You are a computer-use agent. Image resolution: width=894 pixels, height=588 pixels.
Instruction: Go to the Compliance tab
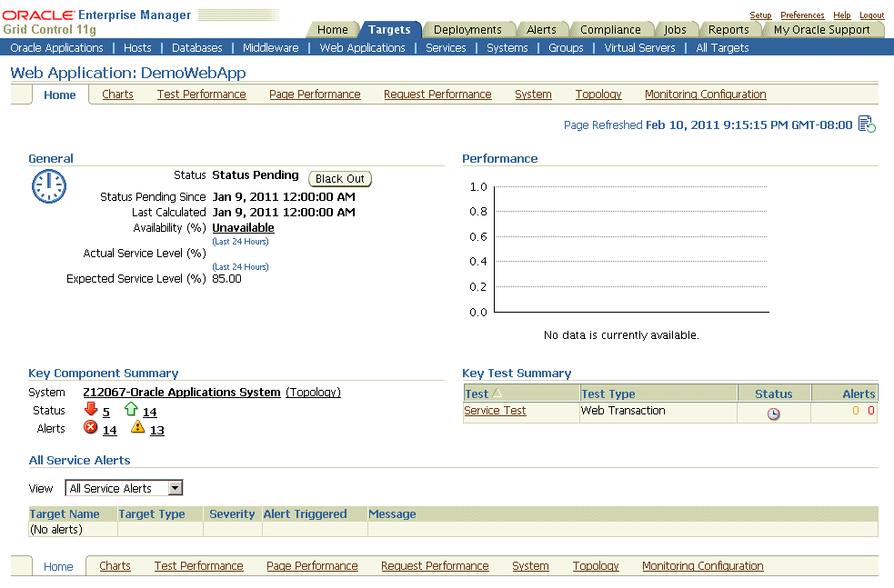coord(610,30)
